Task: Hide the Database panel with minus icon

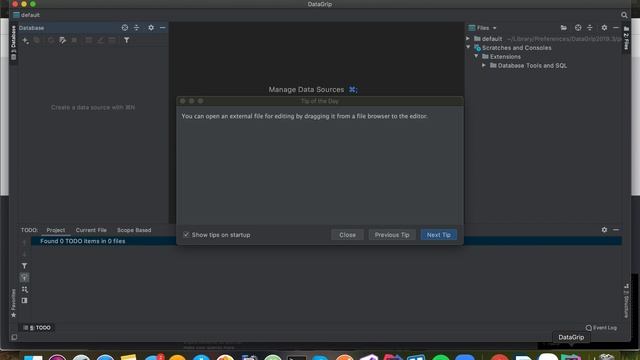Action: [162, 28]
